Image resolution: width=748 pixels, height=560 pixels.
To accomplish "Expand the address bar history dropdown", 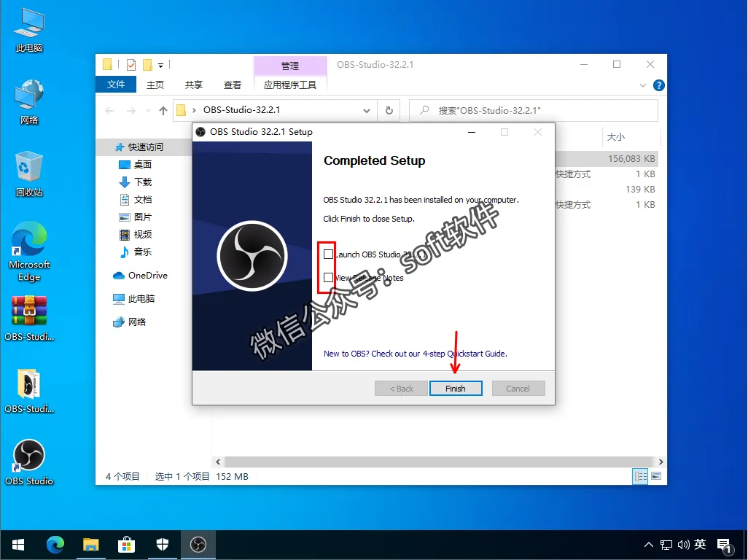I will click(367, 111).
